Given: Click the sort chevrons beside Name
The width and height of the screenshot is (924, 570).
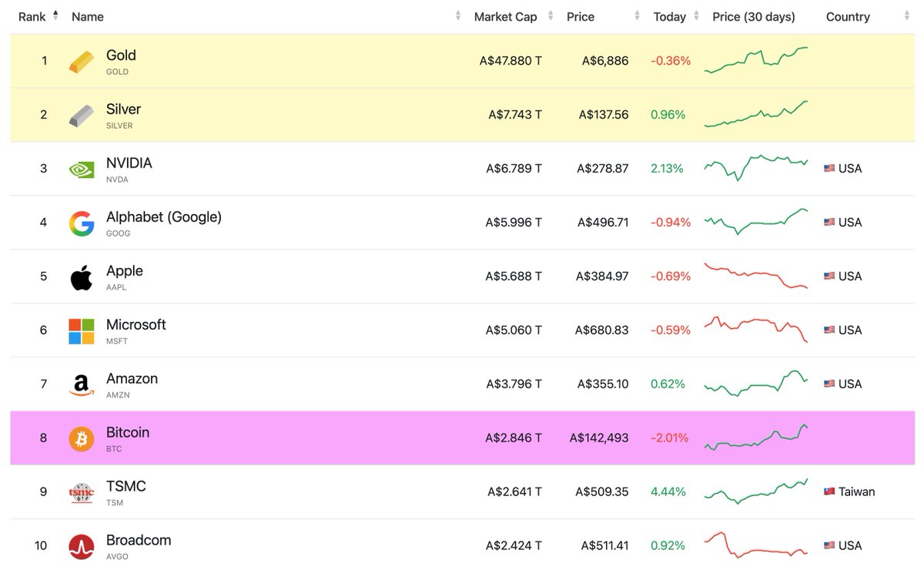Looking at the screenshot, I should [x=460, y=15].
